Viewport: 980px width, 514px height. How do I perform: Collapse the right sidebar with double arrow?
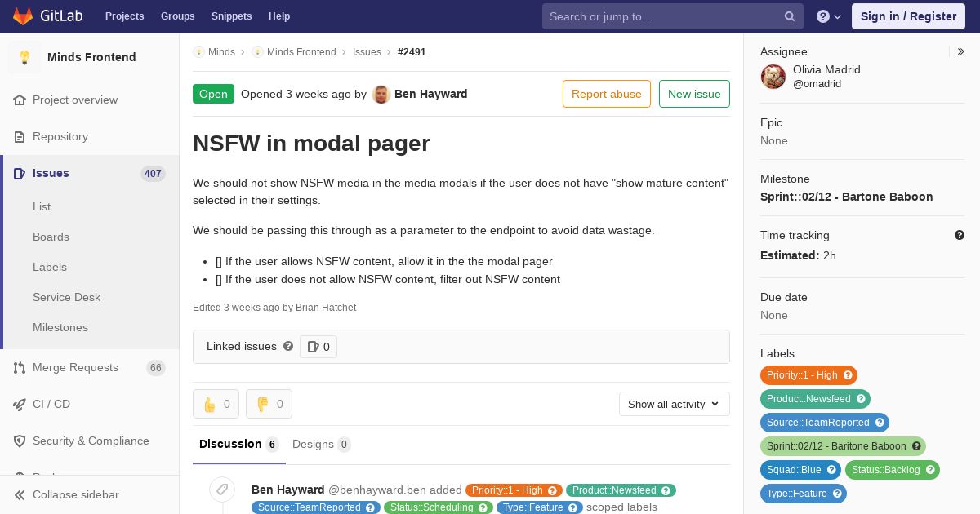click(961, 51)
